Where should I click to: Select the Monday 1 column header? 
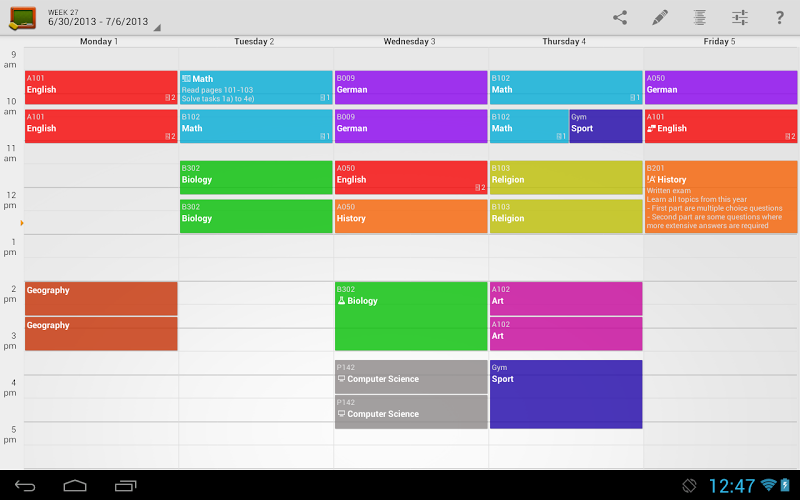99,41
